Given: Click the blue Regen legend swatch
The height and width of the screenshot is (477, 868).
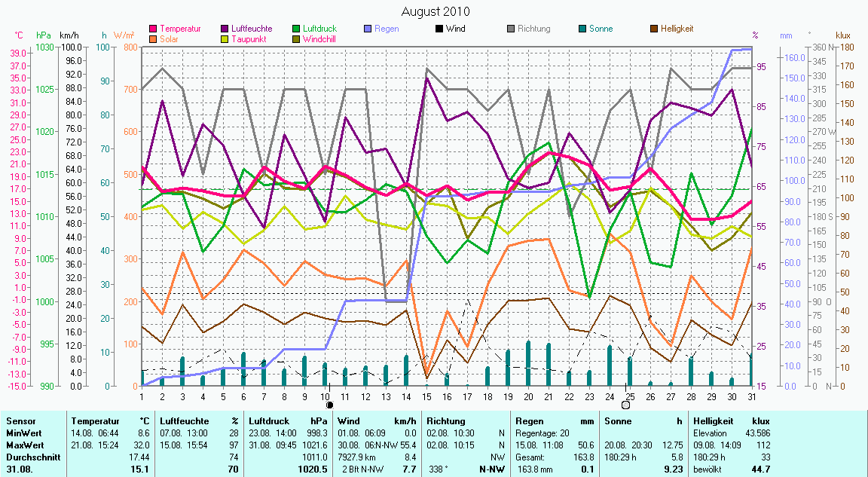Looking at the screenshot, I should pos(368,29).
